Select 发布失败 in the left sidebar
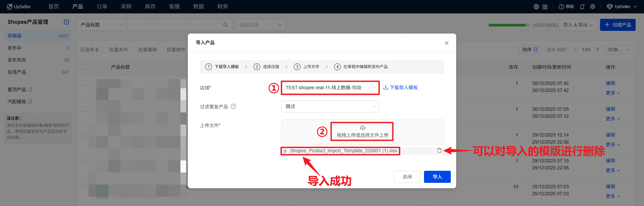644x206 pixels. pos(17,60)
